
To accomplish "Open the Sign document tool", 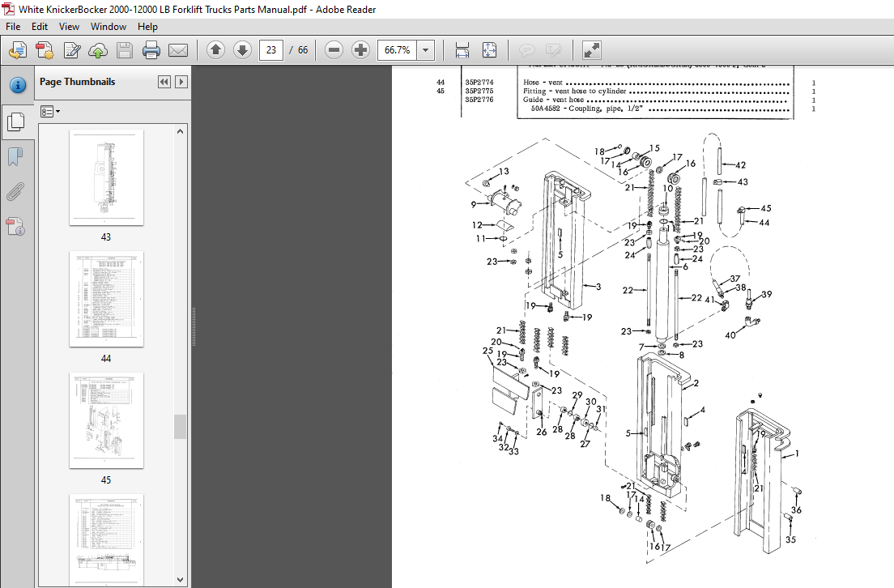I will pyautogui.click(x=72, y=50).
